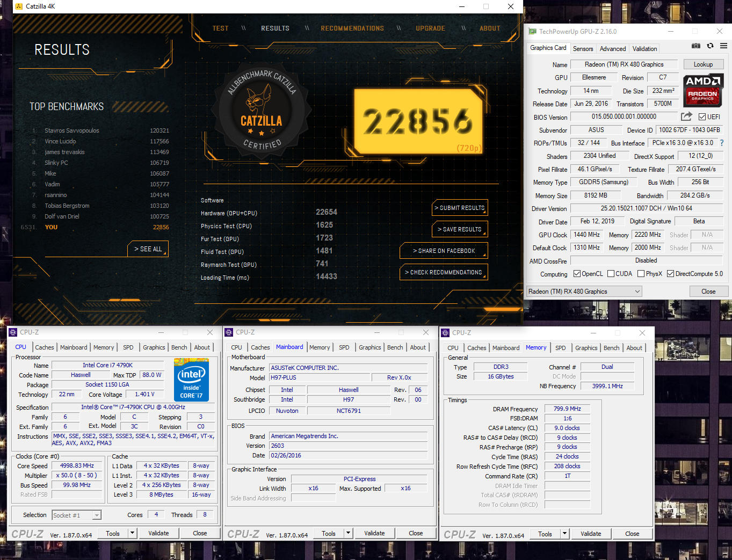This screenshot has width=732, height=560.
Task: Click motherboard Model value H97-PLUS
Action: point(320,377)
